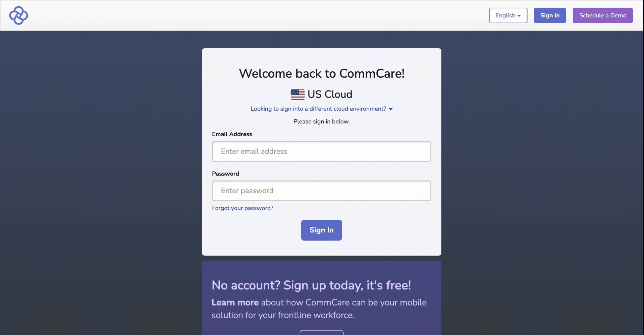Click the CommCare logo in the header
The height and width of the screenshot is (335, 644).
[x=18, y=15]
